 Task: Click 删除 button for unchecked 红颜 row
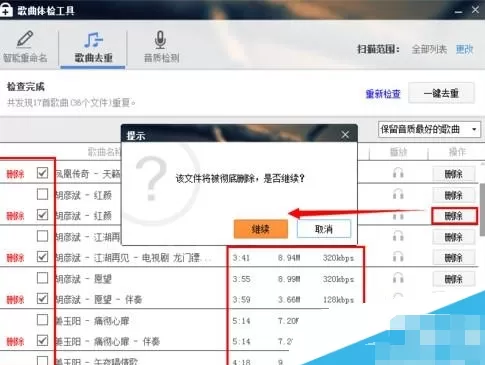pos(454,195)
